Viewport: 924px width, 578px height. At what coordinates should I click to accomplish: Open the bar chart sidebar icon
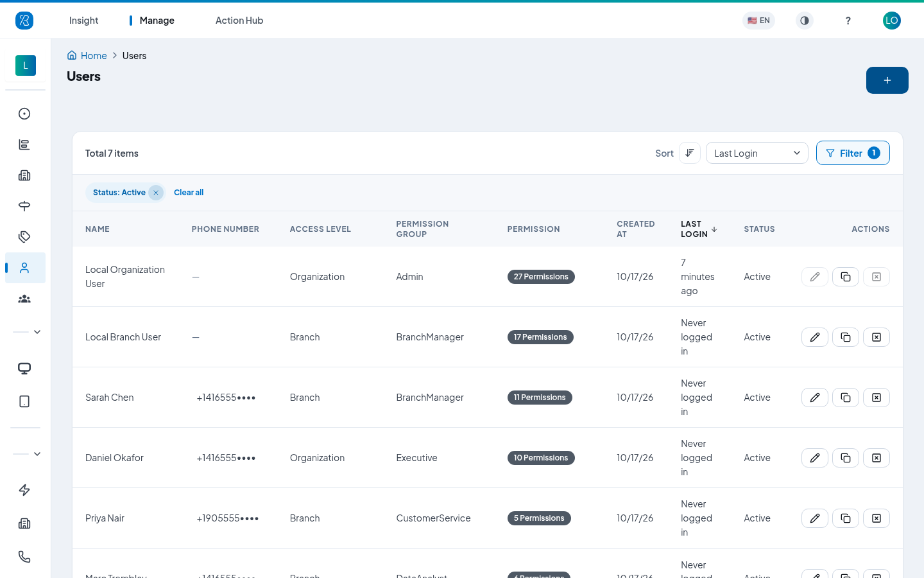click(24, 144)
